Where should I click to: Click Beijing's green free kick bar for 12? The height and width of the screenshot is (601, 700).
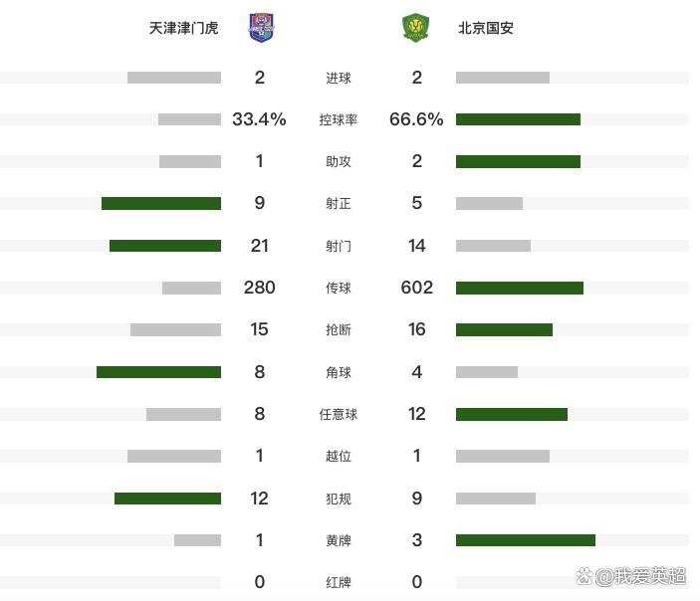coord(512,414)
